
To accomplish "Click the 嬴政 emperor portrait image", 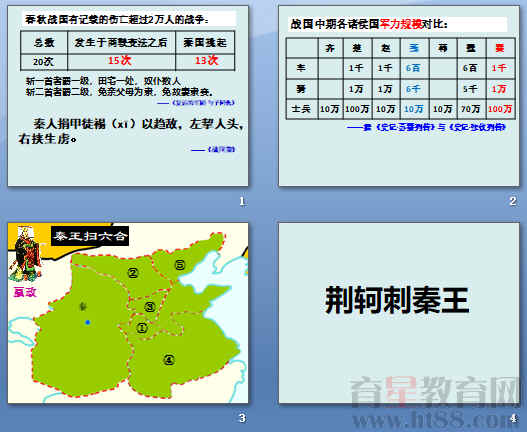I will [26, 254].
